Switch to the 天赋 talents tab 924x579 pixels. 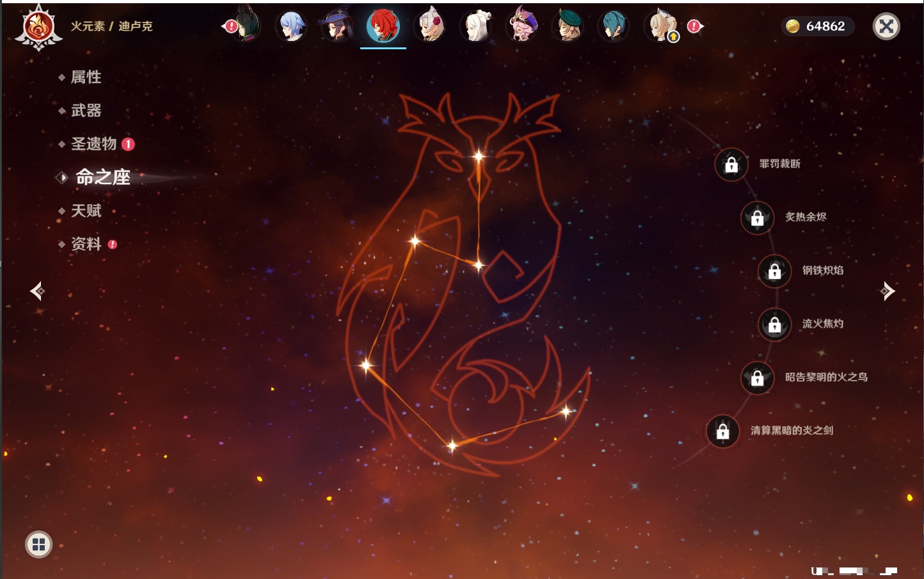86,210
